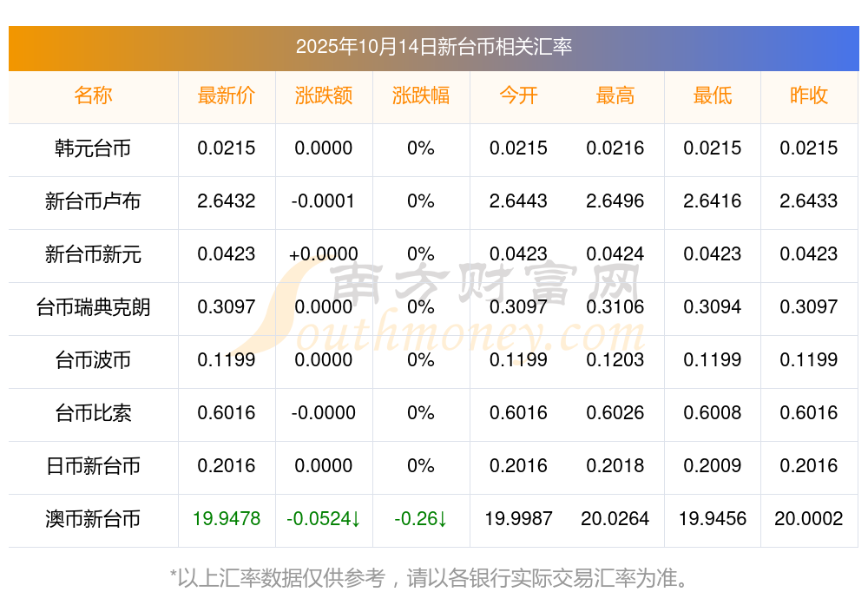The image size is (868, 605).
Task: Select the 涨跌幅 column header
Action: pos(421,96)
